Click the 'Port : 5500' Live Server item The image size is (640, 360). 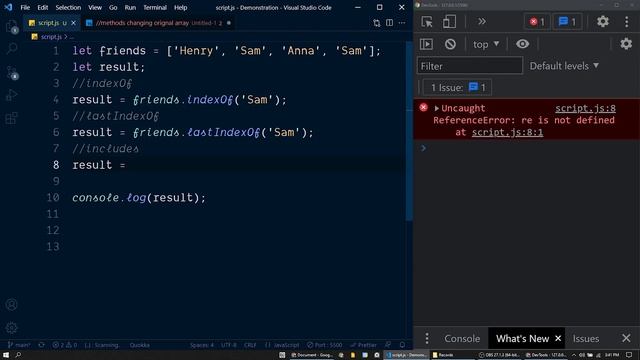324,345
